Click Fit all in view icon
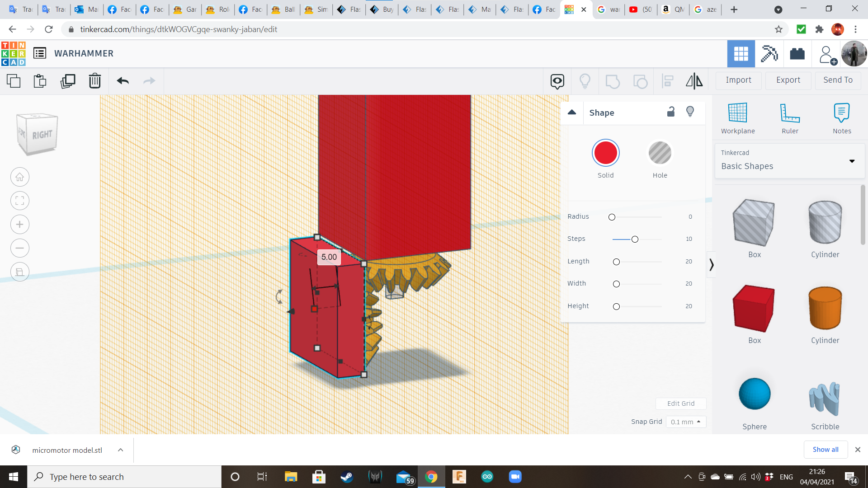The height and width of the screenshot is (488, 868). (x=20, y=201)
